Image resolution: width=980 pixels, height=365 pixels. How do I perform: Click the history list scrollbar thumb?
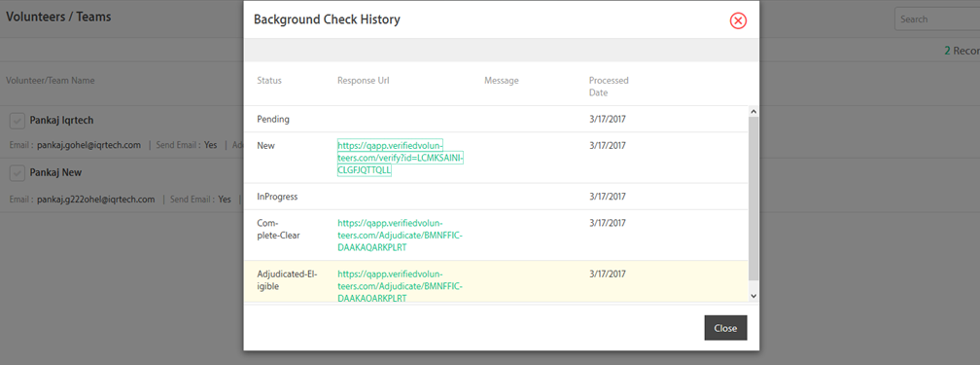[753, 198]
